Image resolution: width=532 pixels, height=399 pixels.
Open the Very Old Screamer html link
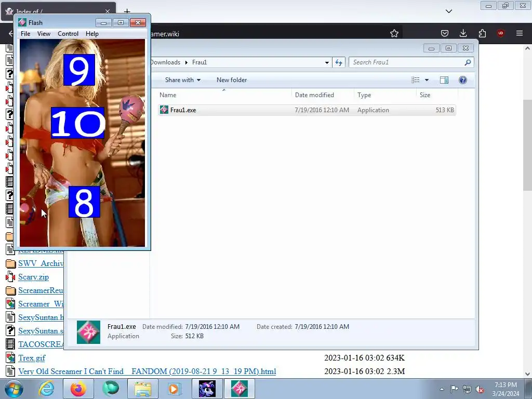click(x=147, y=371)
